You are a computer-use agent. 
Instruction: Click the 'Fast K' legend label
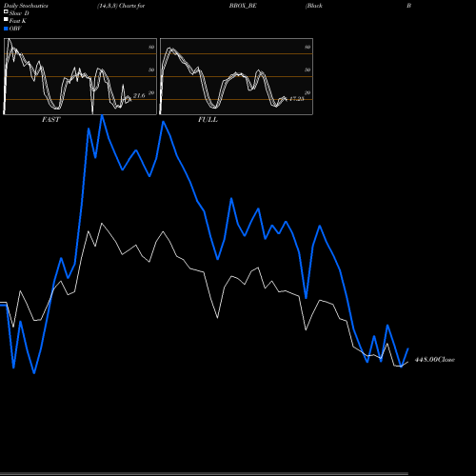tap(18, 21)
